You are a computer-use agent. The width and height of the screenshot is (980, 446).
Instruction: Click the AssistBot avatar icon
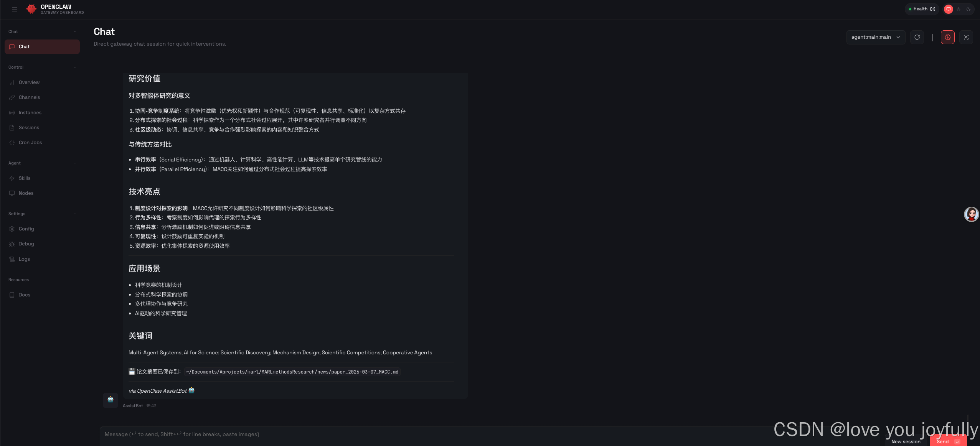click(111, 400)
